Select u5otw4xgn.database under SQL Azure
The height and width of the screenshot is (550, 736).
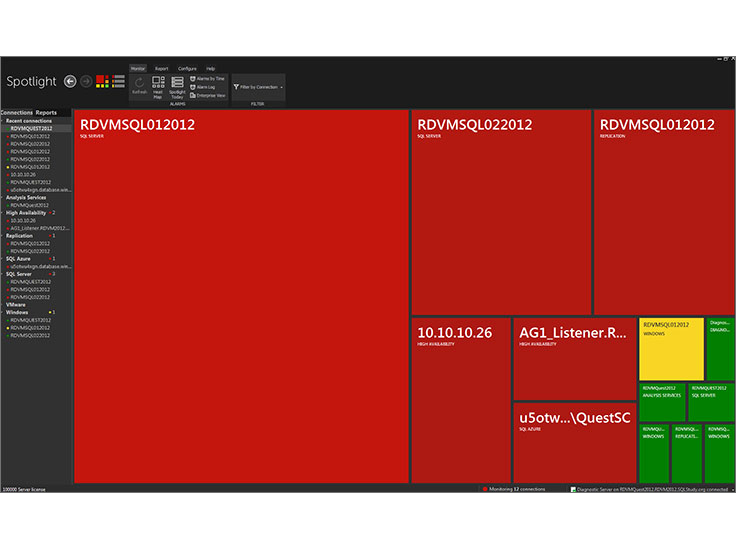[x=40, y=267]
